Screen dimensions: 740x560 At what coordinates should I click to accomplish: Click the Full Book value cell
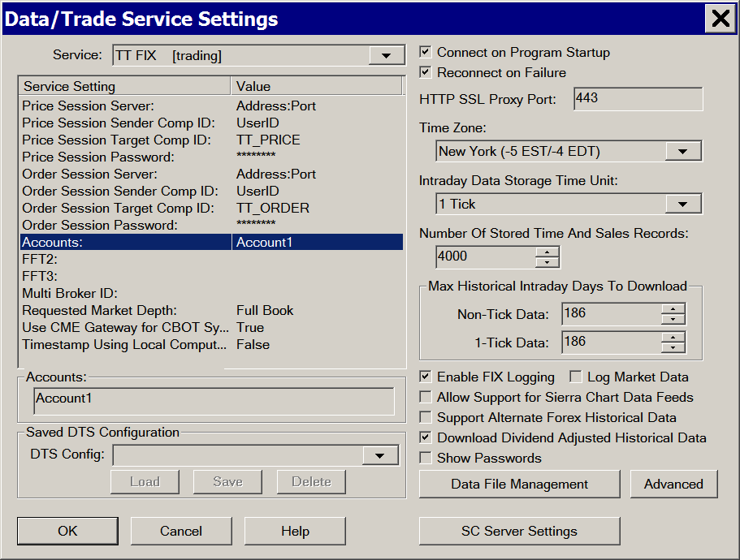click(x=265, y=310)
